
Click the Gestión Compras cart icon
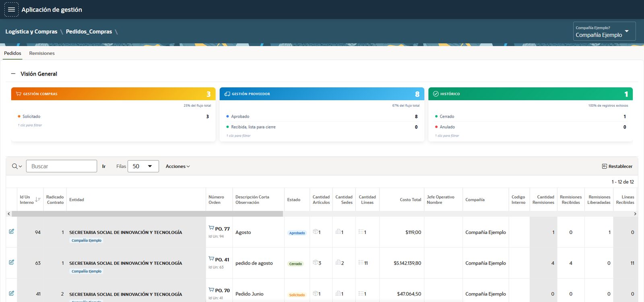19,94
